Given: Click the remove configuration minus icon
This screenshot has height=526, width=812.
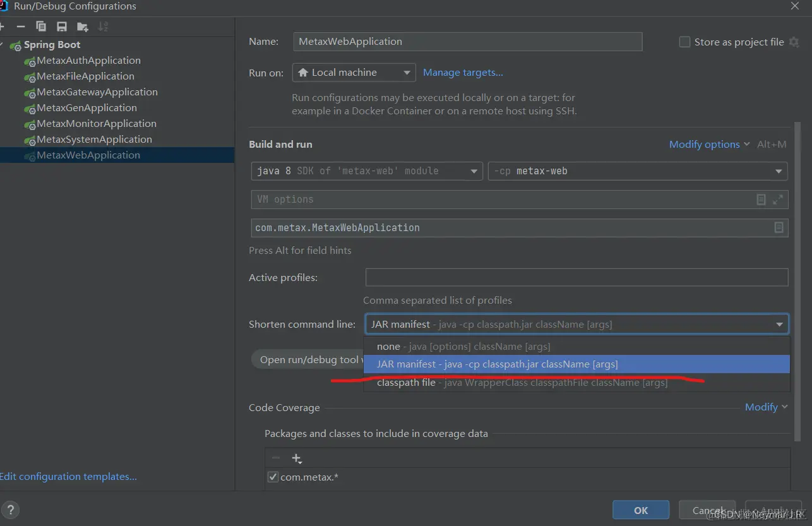Looking at the screenshot, I should [x=21, y=27].
